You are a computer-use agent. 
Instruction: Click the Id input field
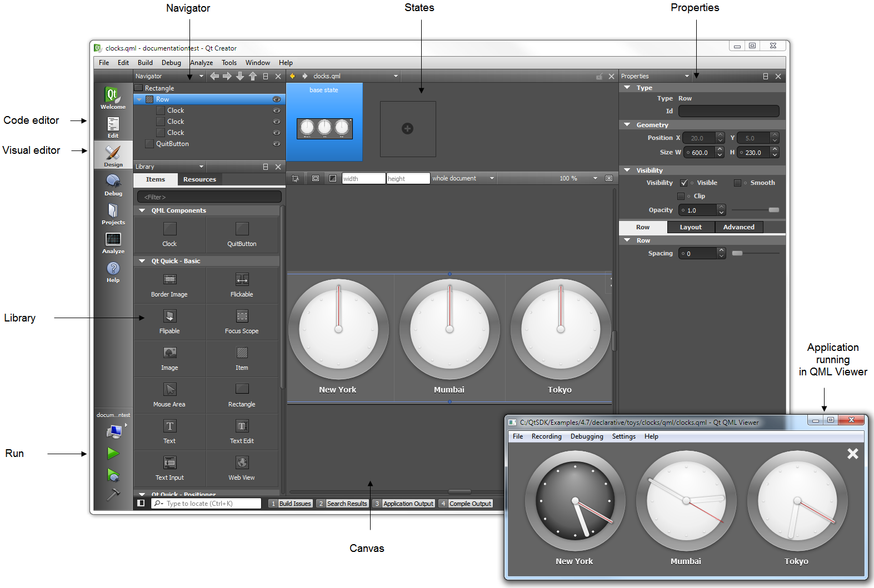(728, 111)
